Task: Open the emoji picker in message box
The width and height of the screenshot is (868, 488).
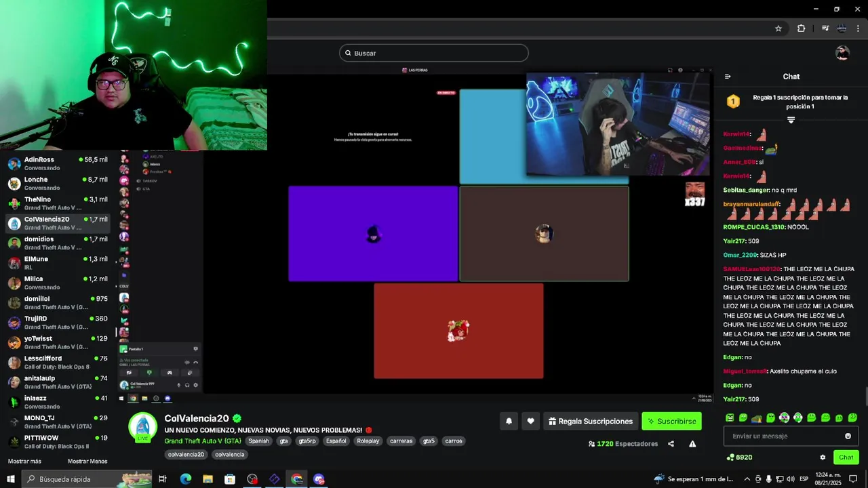Action: (848, 436)
